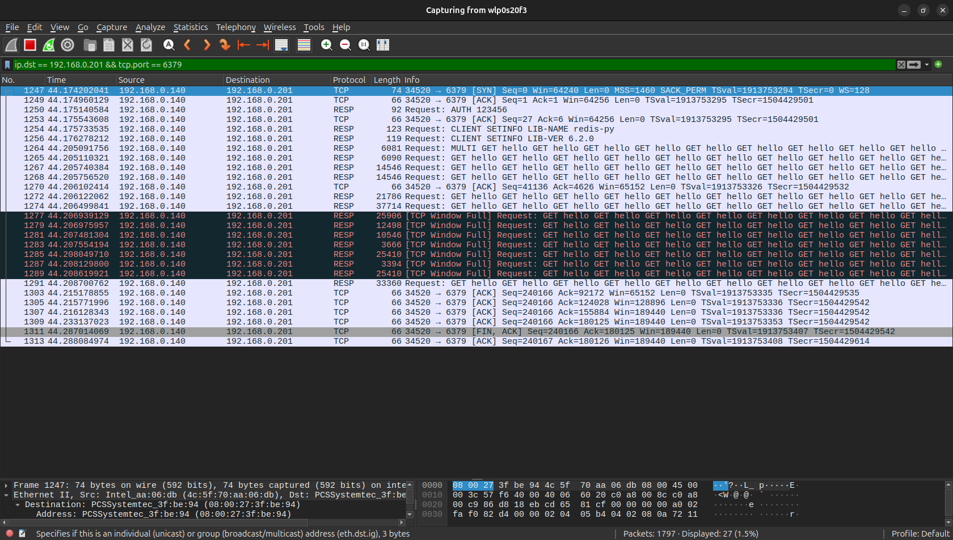Open the display filter history dropdown
Screen dimensions: 953x540
click(927, 64)
